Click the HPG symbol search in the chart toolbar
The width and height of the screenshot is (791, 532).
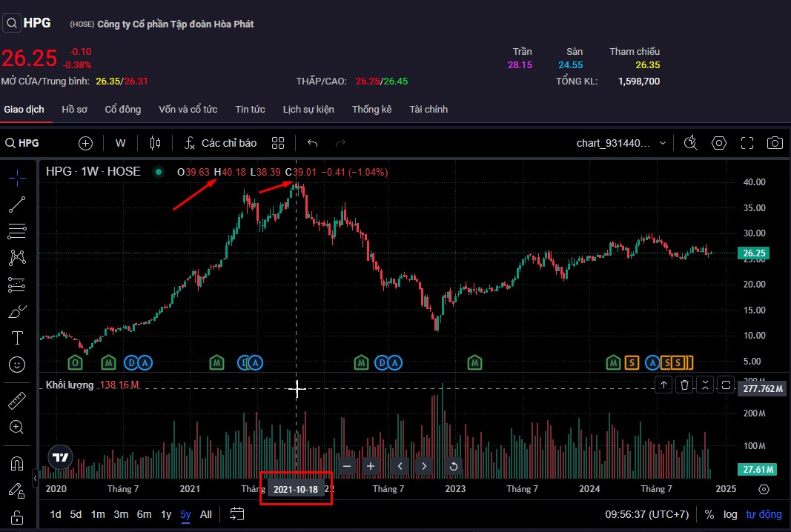point(22,143)
